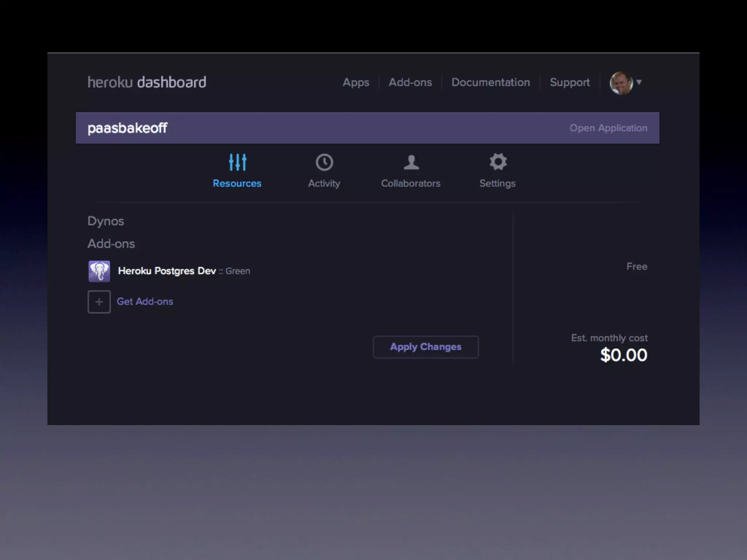Go to Add-ons in top navigation
Screen dimensions: 747x560
(x=410, y=82)
